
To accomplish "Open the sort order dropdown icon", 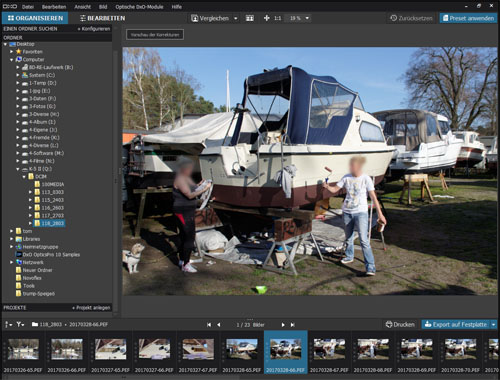I will pyautogui.click(x=8, y=324).
